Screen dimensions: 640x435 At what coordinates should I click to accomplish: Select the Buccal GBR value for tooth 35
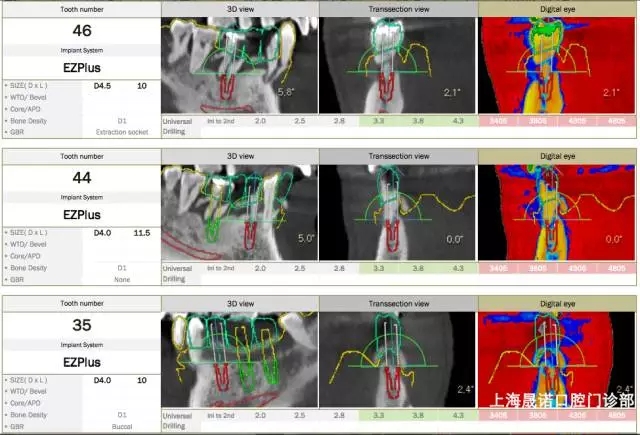[122, 424]
